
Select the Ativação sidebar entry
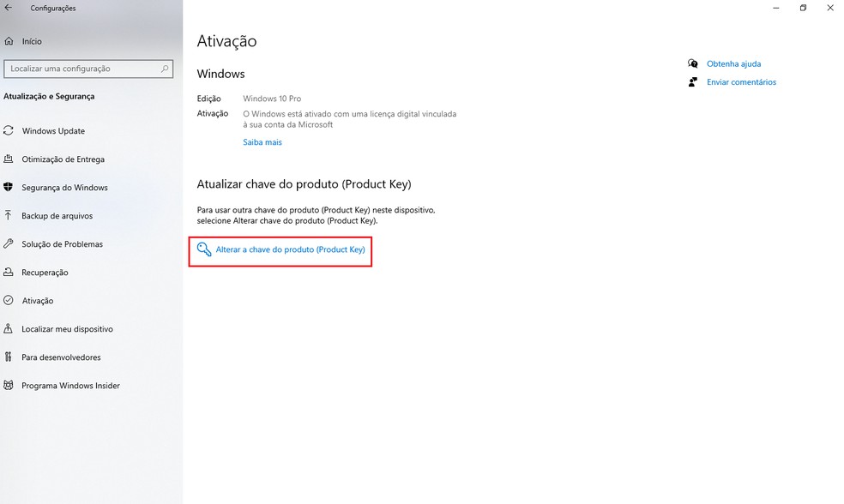47,300
